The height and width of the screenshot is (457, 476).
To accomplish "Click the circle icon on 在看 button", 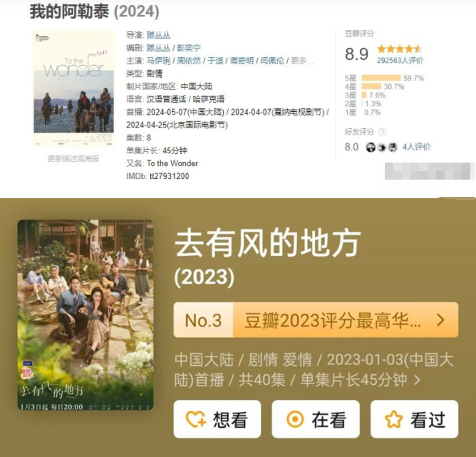I will 295,419.
